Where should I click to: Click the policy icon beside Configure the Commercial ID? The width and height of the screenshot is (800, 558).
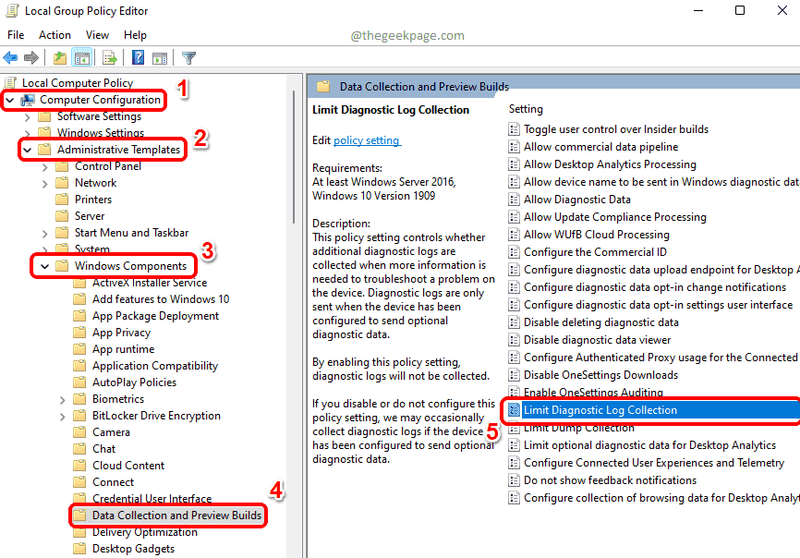click(514, 252)
